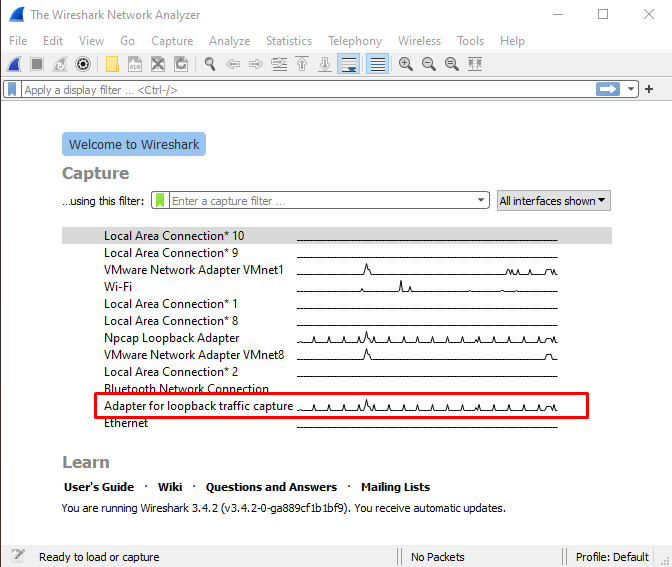The height and width of the screenshot is (567, 672).
Task: Restart current capture icon
Action: point(60,64)
